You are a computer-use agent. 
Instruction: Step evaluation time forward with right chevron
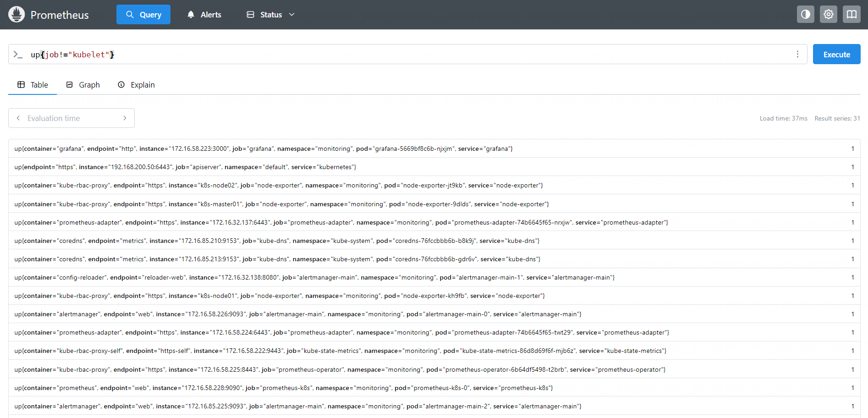[x=125, y=118]
